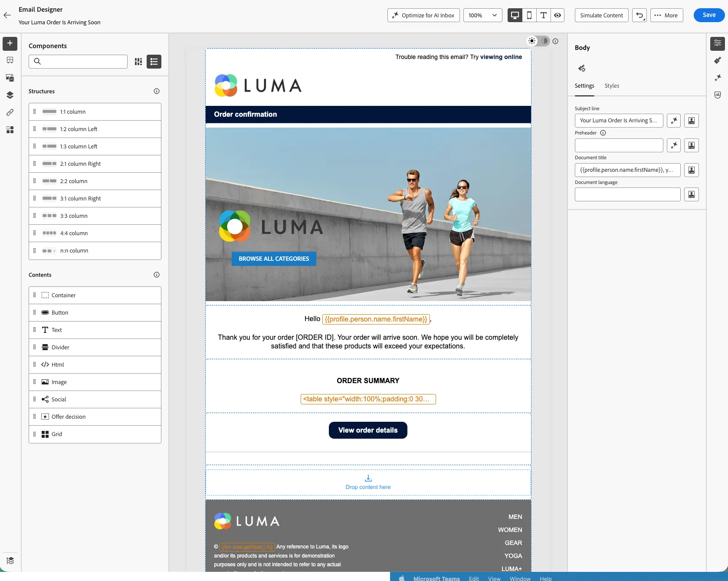This screenshot has height=581, width=728.
Task: Switch components to grid view
Action: pos(138,62)
